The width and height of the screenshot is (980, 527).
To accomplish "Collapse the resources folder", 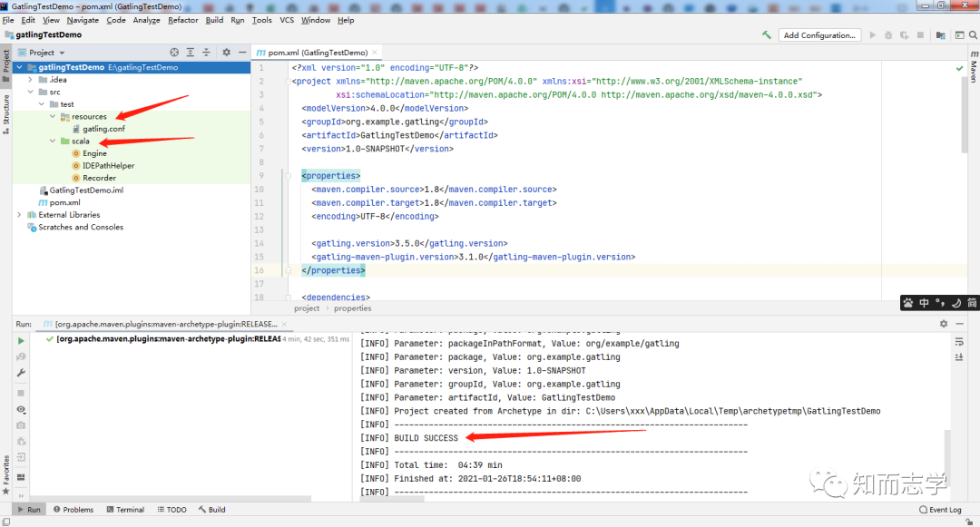I will pyautogui.click(x=53, y=117).
